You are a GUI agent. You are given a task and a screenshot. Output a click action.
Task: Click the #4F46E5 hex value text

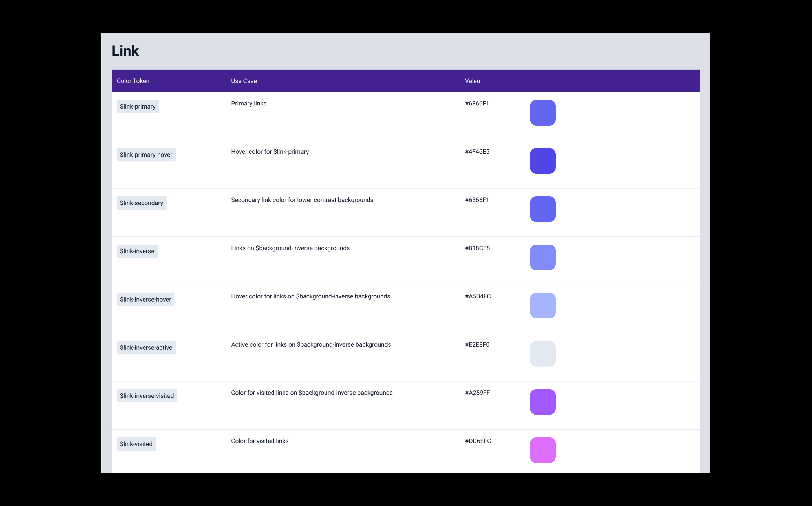(477, 151)
